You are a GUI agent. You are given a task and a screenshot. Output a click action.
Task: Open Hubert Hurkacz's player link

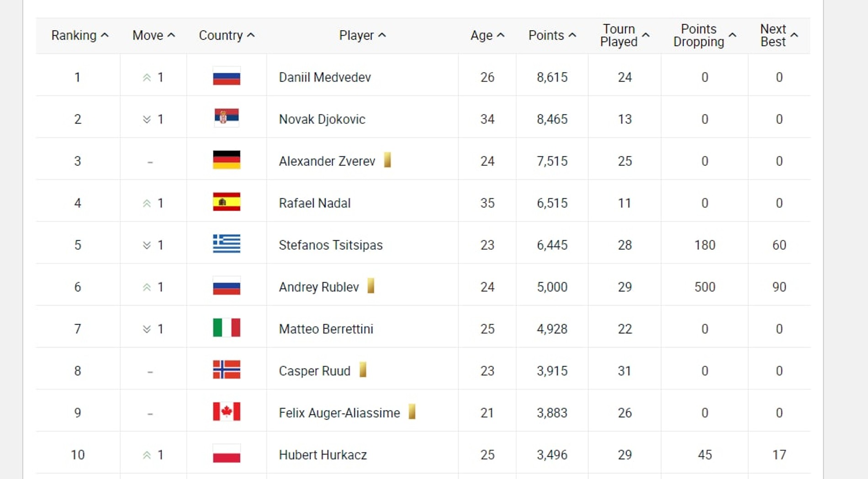tap(323, 455)
